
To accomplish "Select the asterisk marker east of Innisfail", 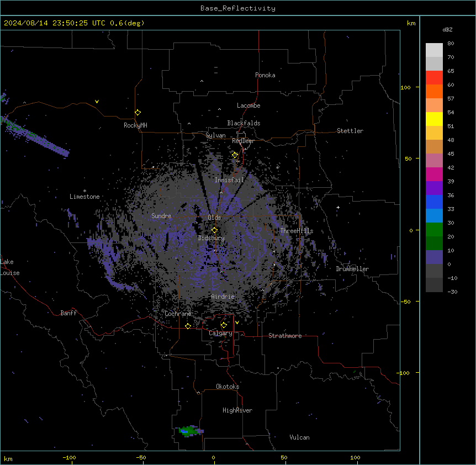I will click(277, 167).
